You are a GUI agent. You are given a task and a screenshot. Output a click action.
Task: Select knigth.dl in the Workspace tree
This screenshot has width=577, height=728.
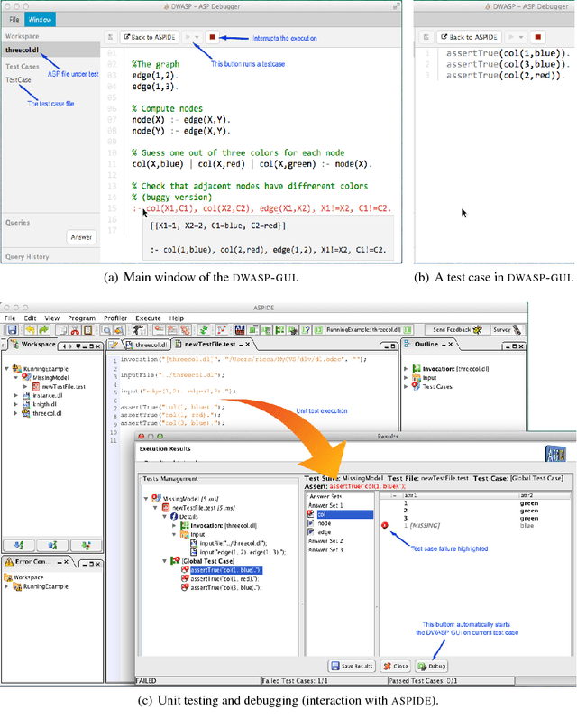tap(44, 404)
